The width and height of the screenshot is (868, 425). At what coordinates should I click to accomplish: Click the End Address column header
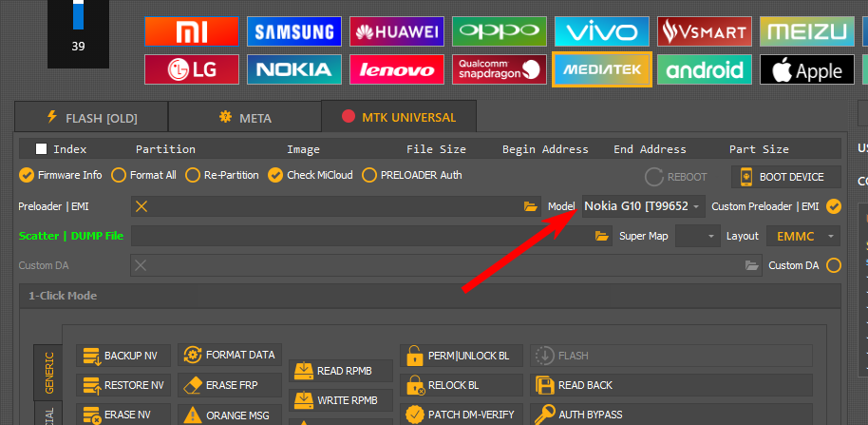coord(650,149)
